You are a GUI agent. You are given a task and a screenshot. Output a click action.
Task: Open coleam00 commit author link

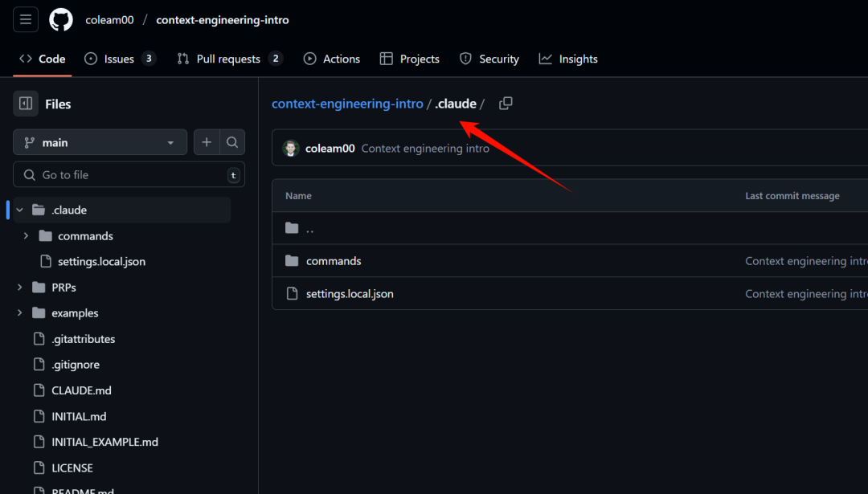[330, 149]
